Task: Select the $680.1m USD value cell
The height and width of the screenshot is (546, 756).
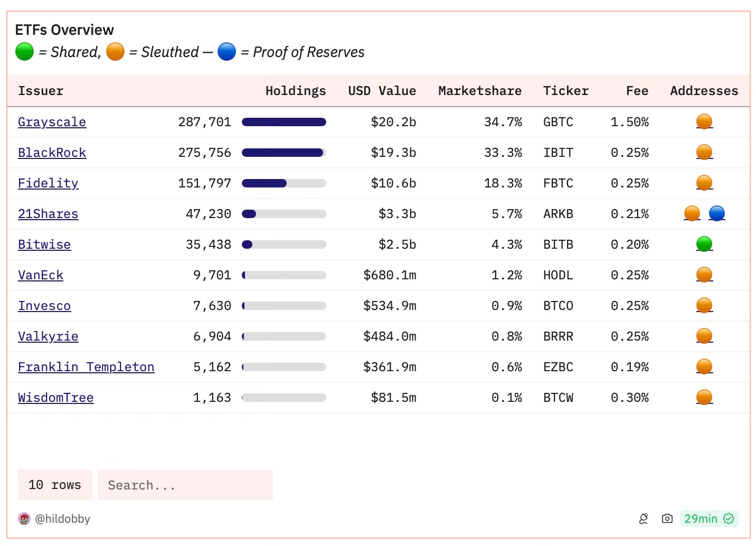Action: tap(390, 275)
